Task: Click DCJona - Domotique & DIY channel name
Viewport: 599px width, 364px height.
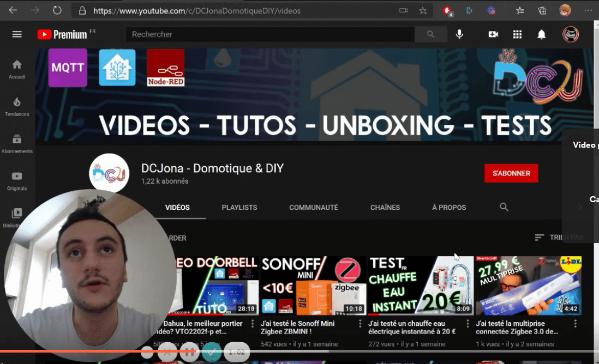Action: (x=212, y=168)
